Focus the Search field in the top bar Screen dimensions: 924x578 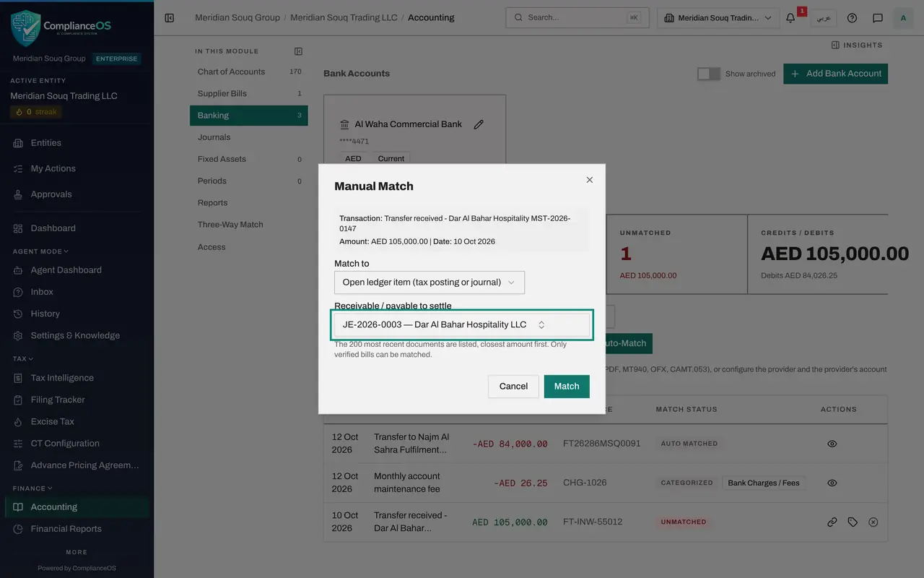point(577,18)
